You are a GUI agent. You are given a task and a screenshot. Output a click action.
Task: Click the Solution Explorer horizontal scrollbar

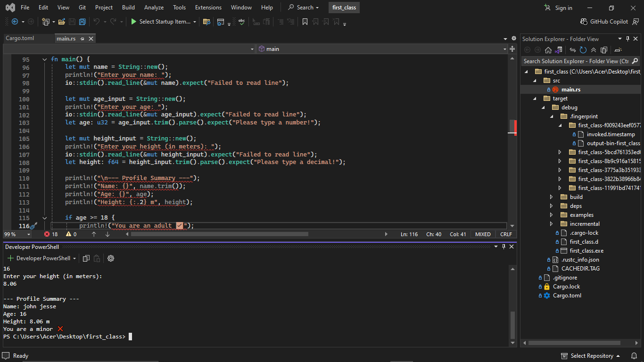coord(574,343)
